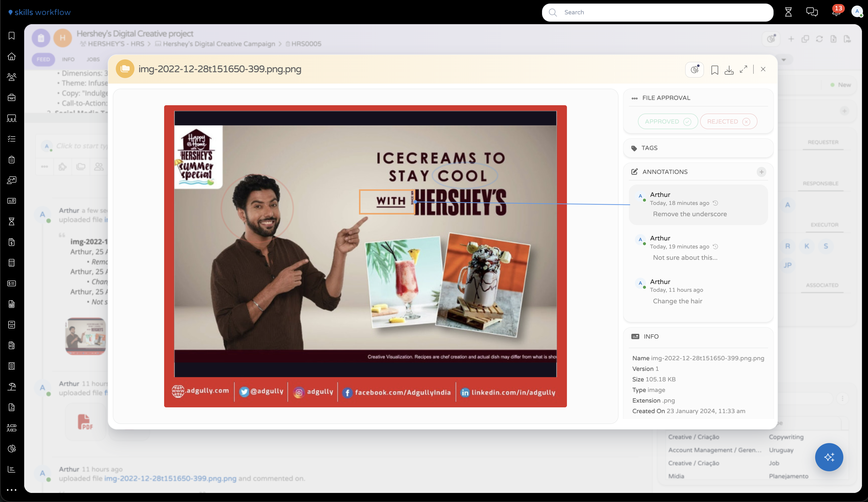Image resolution: width=868 pixels, height=502 pixels.
Task: Open the chat messages icon in top bar
Action: coord(812,12)
